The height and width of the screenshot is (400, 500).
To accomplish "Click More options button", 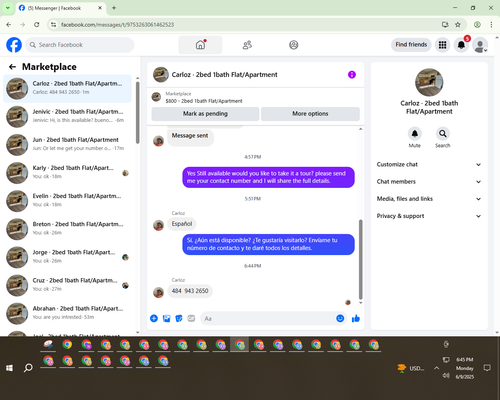I will click(310, 114).
